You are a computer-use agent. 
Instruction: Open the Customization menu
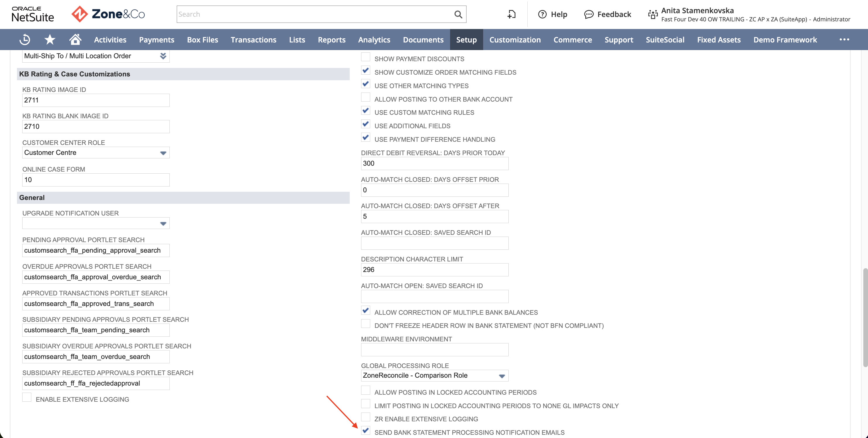coord(515,40)
